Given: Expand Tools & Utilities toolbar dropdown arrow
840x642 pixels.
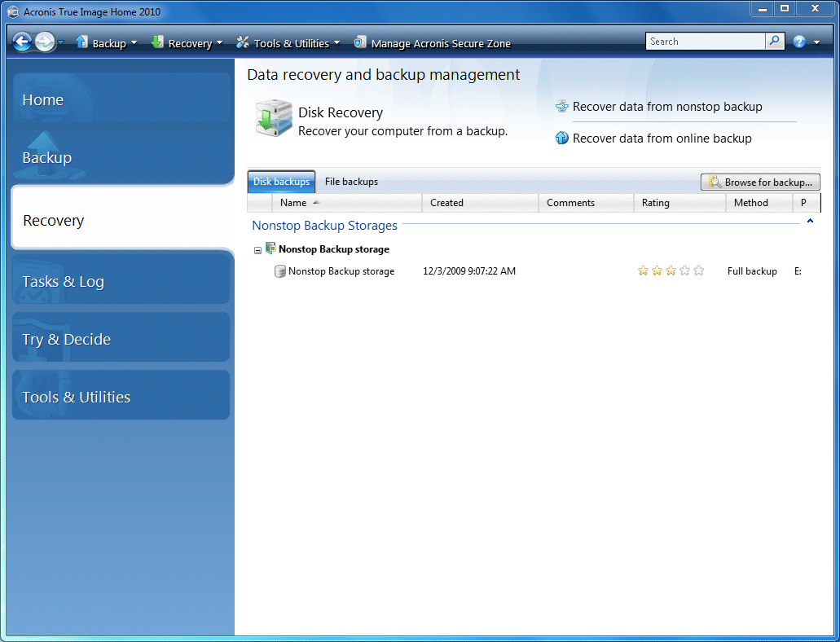Looking at the screenshot, I should 337,43.
